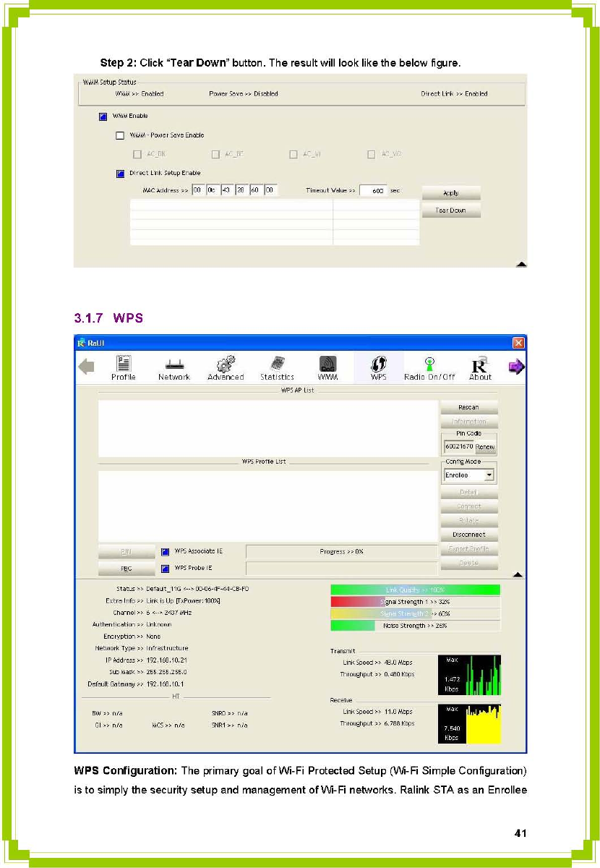The image size is (600, 868).
Task: Click the Delete button
Action: click(x=469, y=563)
